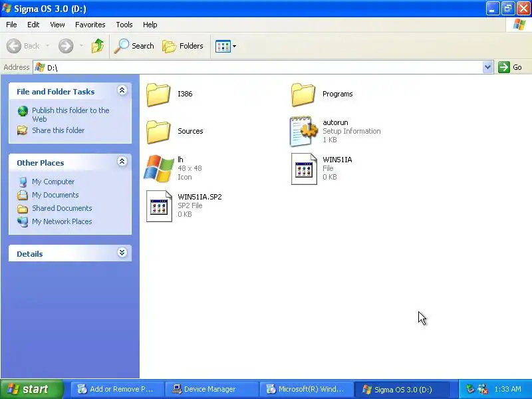Click the Go button beside address bar
532x399 pixels.
pyautogui.click(x=510, y=67)
